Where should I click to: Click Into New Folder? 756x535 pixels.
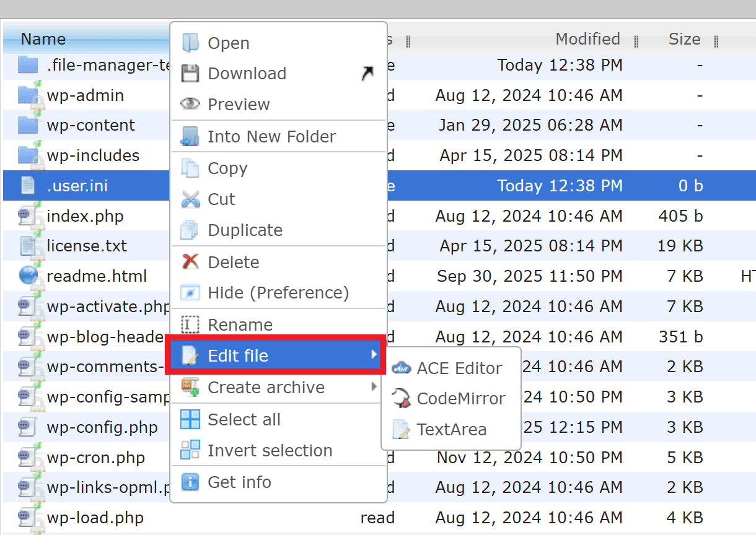pyautogui.click(x=271, y=136)
